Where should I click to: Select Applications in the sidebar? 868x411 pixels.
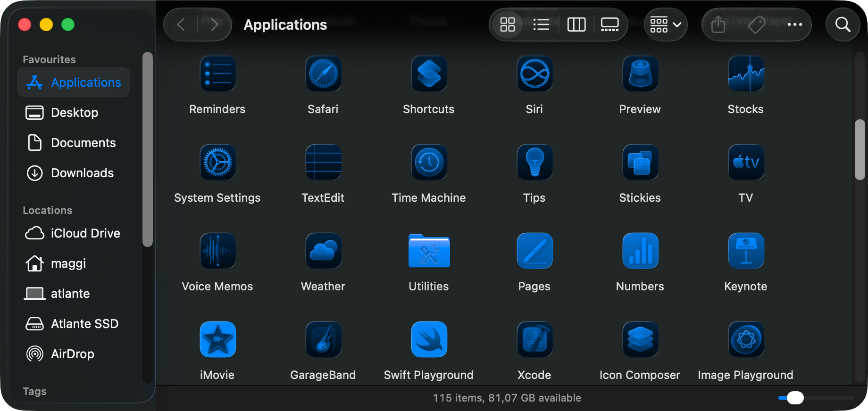point(74,82)
